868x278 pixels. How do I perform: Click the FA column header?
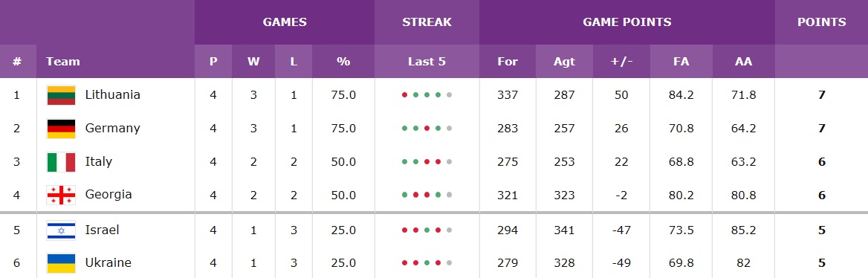pos(681,62)
